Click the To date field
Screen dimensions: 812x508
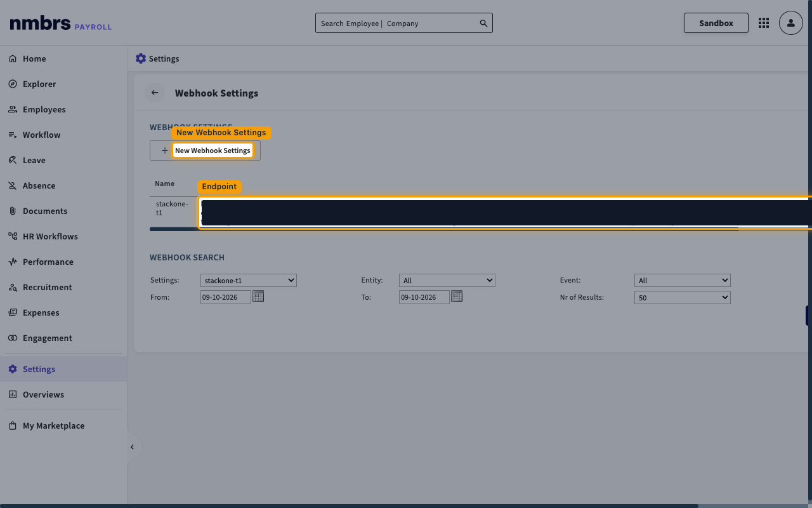(424, 297)
